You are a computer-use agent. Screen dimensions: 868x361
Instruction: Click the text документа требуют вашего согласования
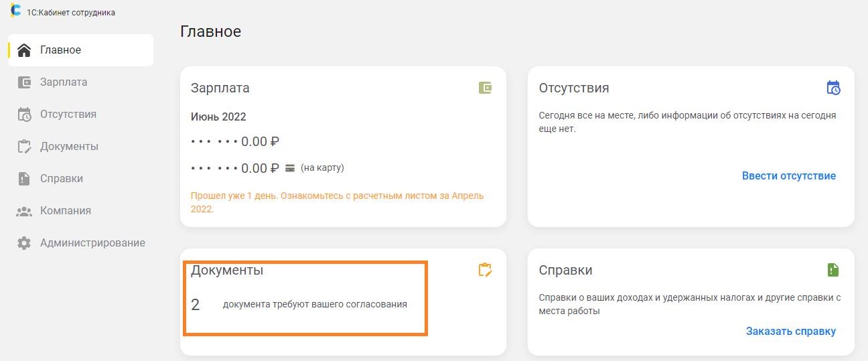[x=315, y=305]
